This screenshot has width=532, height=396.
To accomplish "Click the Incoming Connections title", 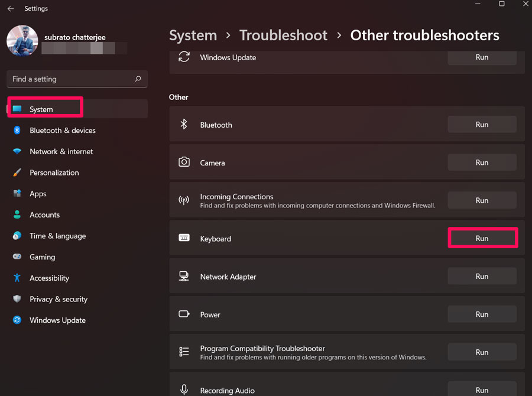I will 236,197.
